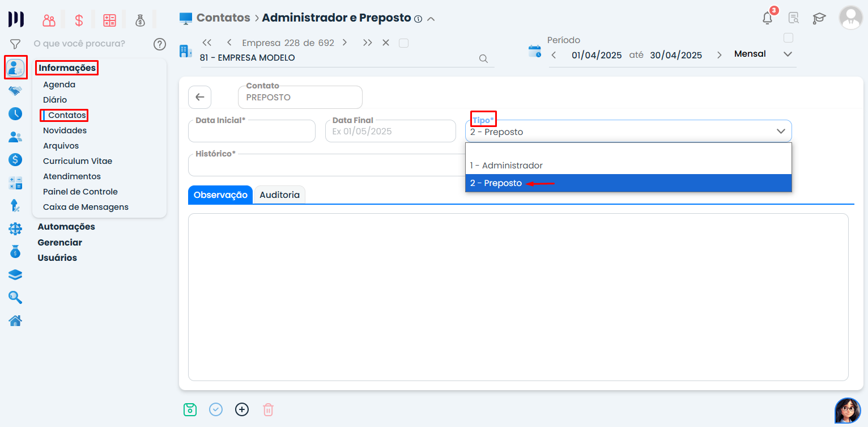Viewport: 868px width, 427px height.
Task: Open the gear wheel sidebar icon
Action: pyautogui.click(x=15, y=229)
